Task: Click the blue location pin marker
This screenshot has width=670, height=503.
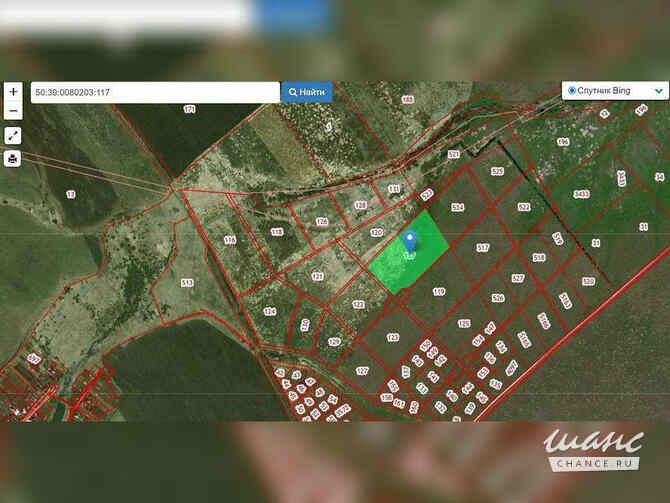Action: coord(410,241)
